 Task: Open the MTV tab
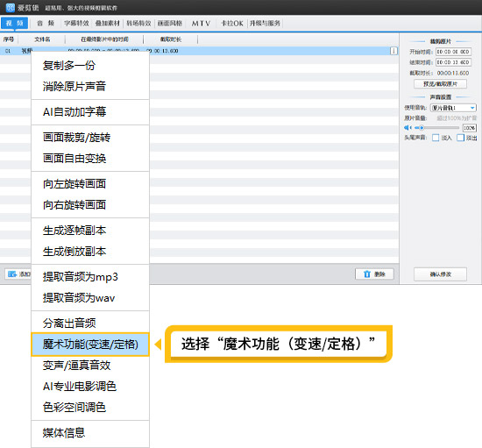tap(201, 24)
